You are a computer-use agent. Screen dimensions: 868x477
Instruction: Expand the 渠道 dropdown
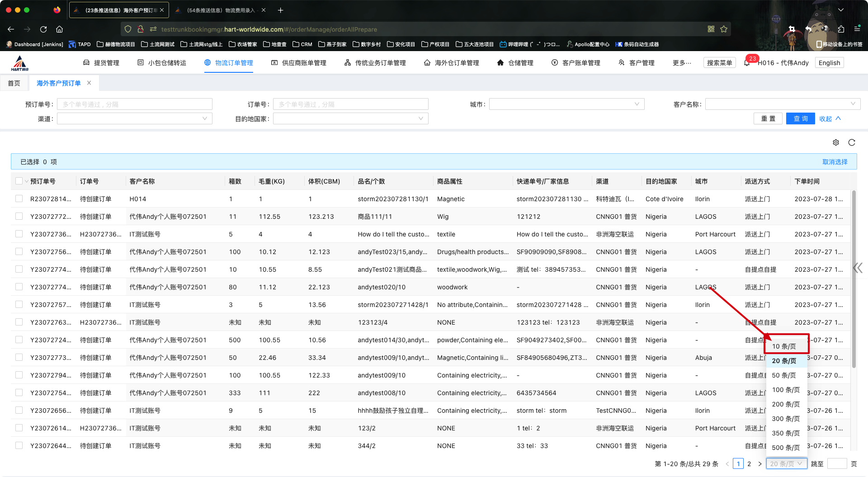[x=134, y=119]
